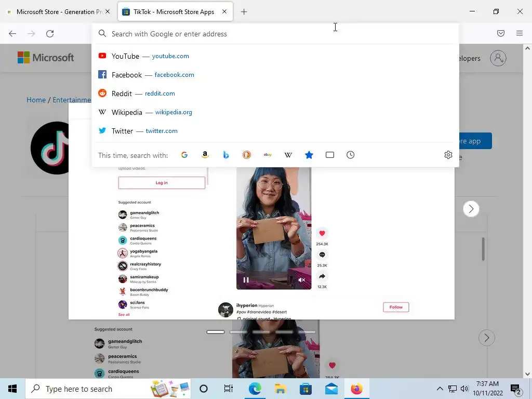The width and height of the screenshot is (532, 399).
Task: Close the Microsoft Store - Generation tab
Action: [x=108, y=11]
